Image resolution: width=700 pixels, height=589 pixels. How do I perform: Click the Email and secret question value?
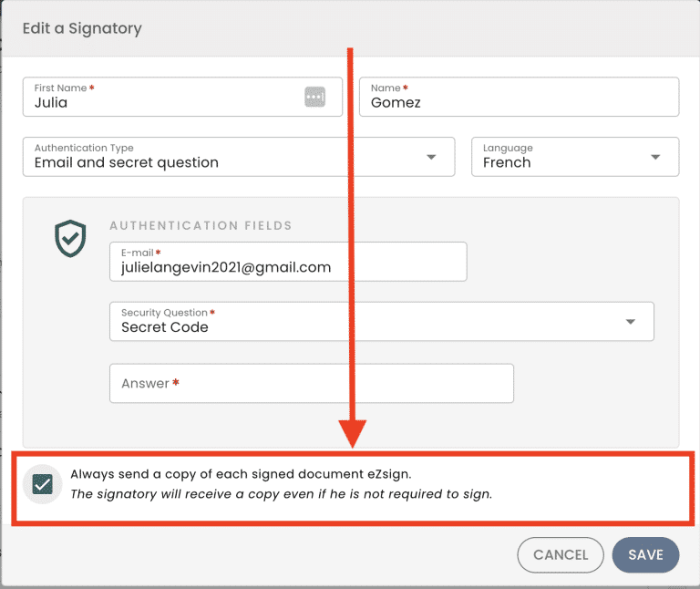(x=127, y=162)
